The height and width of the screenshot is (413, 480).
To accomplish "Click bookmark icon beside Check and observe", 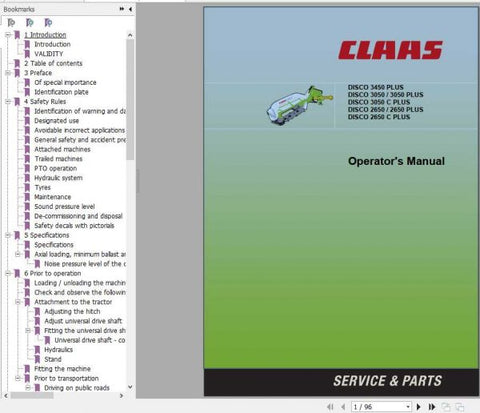I will coord(27,293).
